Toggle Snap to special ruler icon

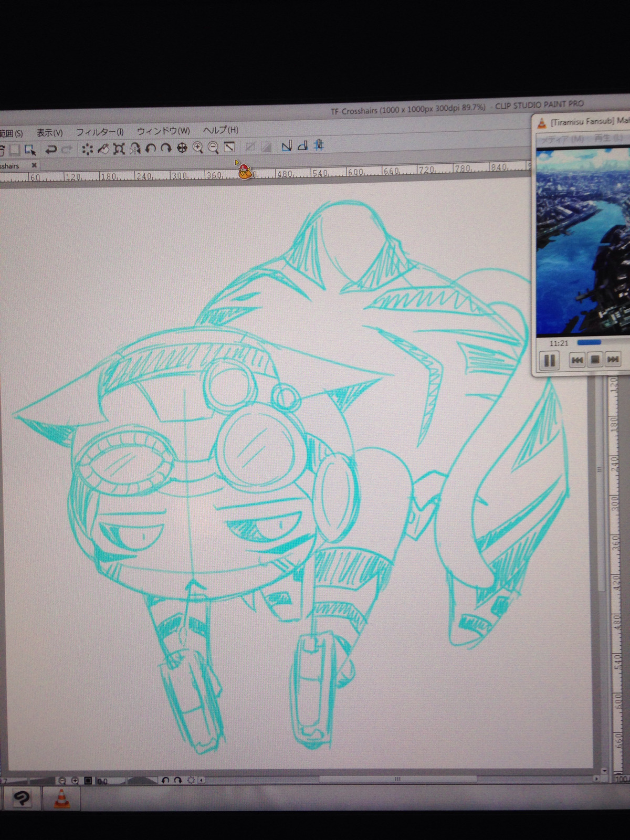(x=302, y=146)
